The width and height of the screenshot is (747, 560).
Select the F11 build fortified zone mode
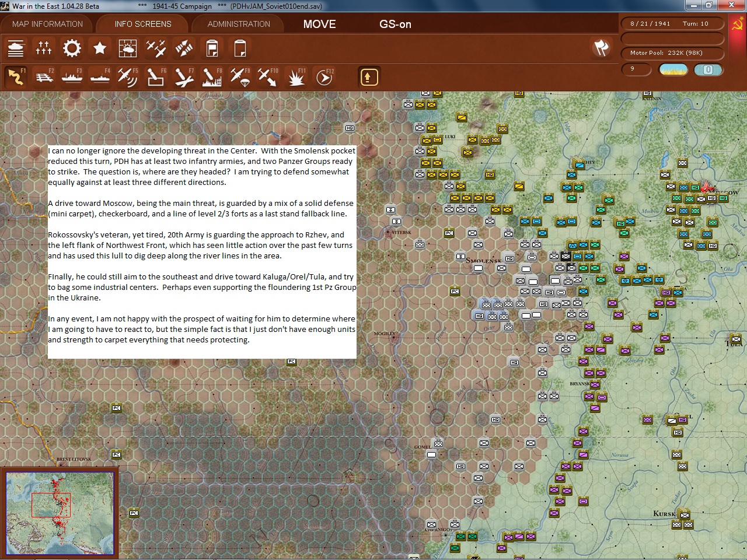(296, 77)
